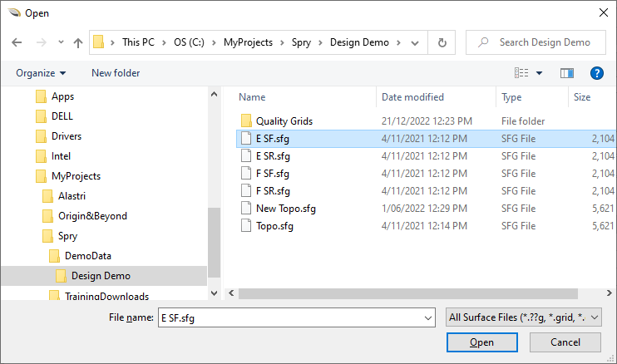Click the file list scroll right arrow
The width and height of the screenshot is (617, 364).
point(610,293)
